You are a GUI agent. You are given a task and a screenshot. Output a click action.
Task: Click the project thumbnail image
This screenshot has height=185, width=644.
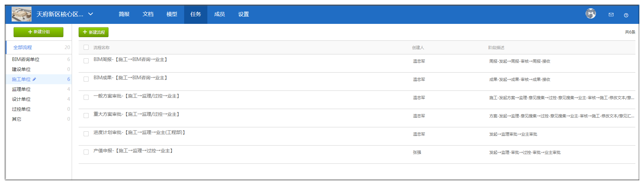(22, 14)
